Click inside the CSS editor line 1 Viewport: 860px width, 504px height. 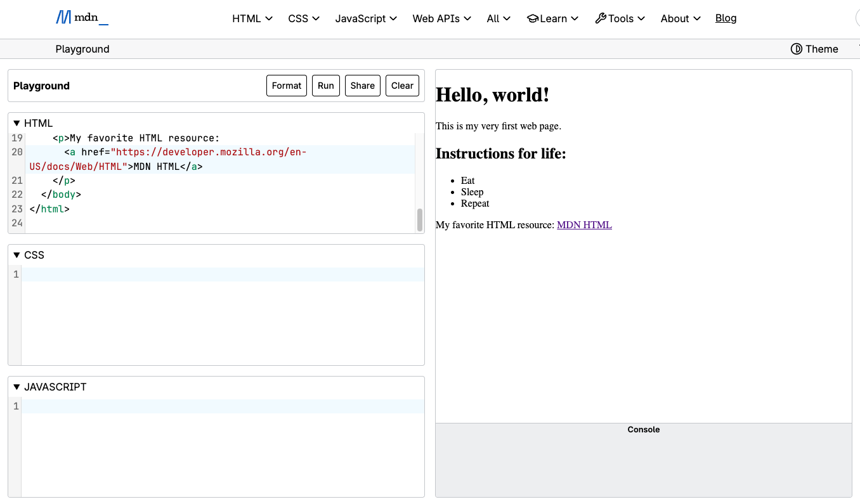(x=223, y=275)
